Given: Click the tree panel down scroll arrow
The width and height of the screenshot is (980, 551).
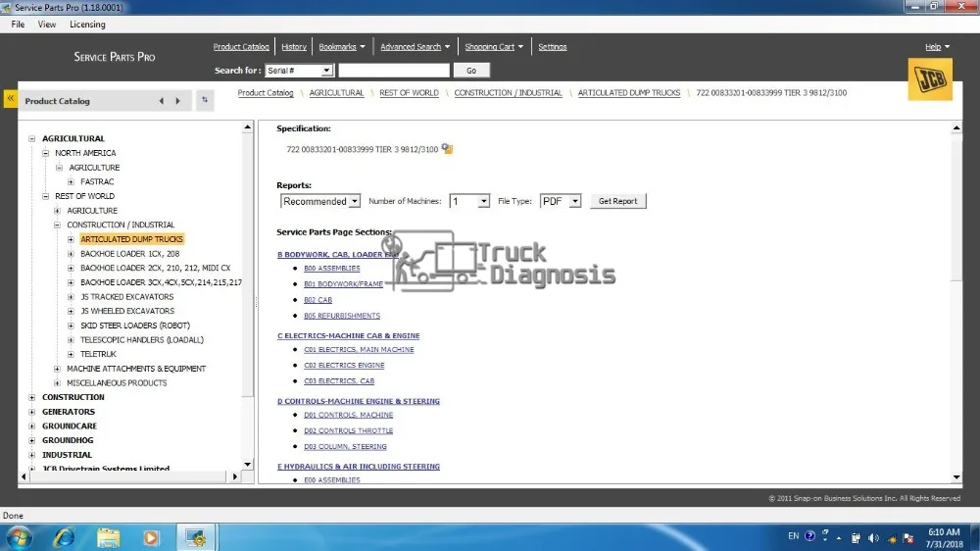Looking at the screenshot, I should click(x=248, y=464).
